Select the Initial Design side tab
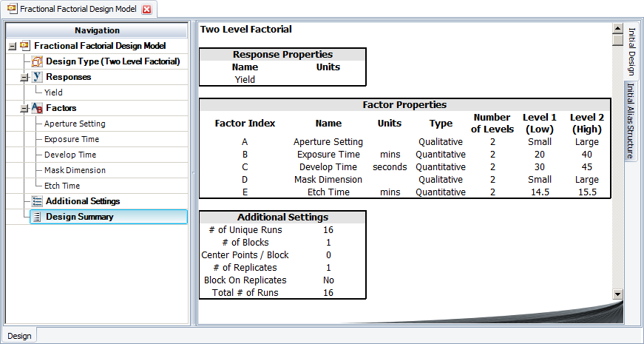644x344 pixels. point(631,51)
